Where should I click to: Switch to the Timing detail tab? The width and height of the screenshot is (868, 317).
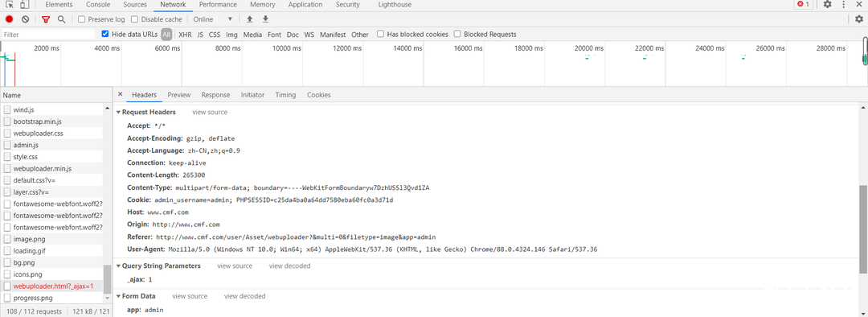point(285,95)
